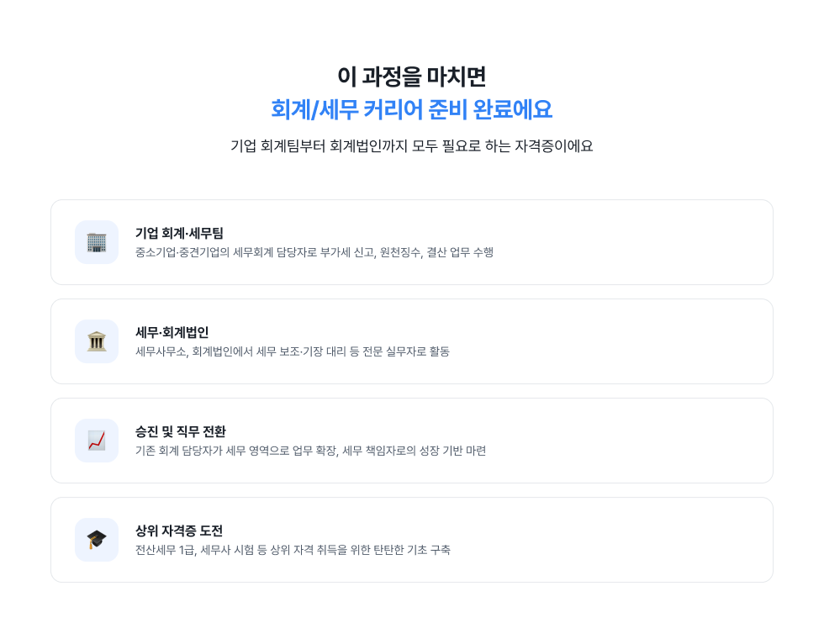824x644 pixels.
Task: Click the blue '회계/세무 커리어 준비 완료에요' headline
Action: click(x=412, y=109)
